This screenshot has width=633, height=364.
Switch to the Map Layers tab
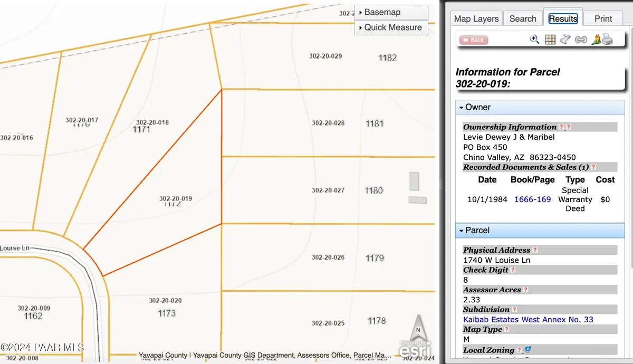476,18
